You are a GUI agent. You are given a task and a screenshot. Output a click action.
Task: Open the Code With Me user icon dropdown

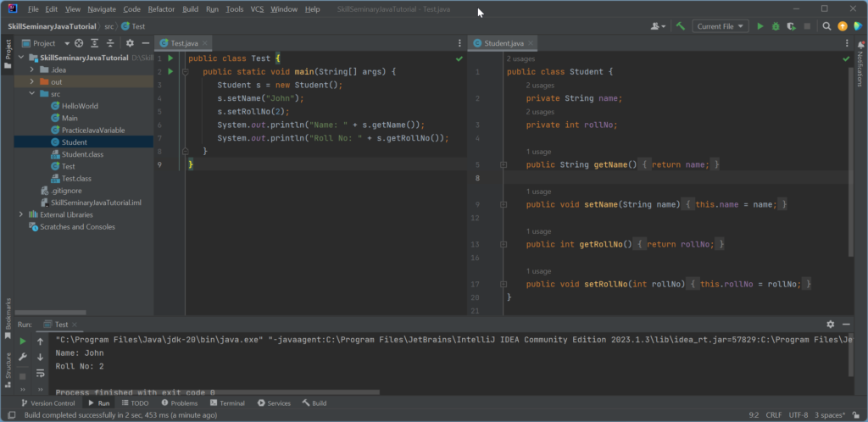click(x=658, y=26)
